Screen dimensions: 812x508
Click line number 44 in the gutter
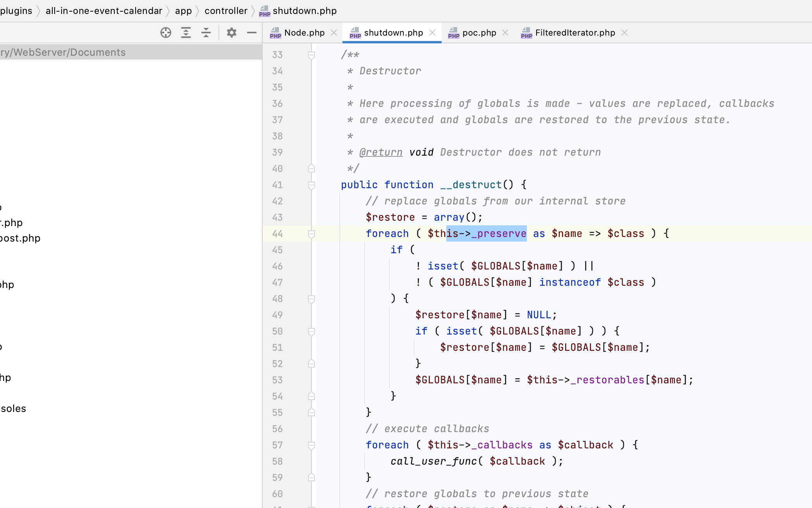[x=277, y=233]
